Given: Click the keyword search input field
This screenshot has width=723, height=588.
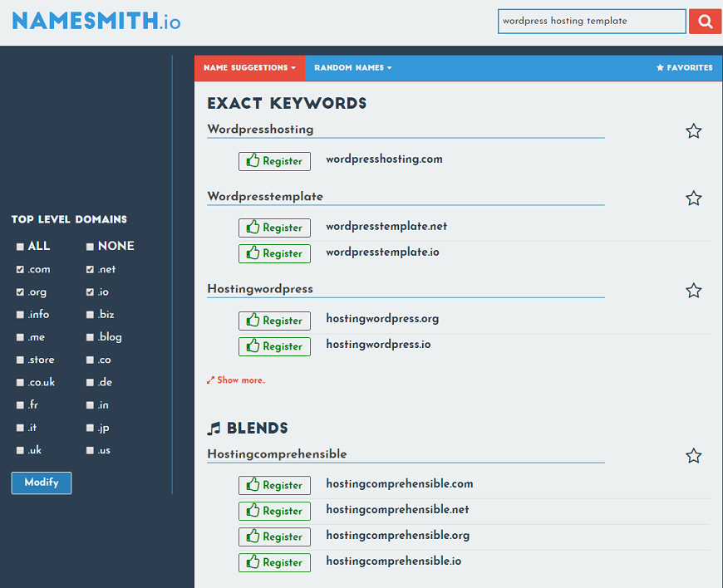Looking at the screenshot, I should 592,22.
